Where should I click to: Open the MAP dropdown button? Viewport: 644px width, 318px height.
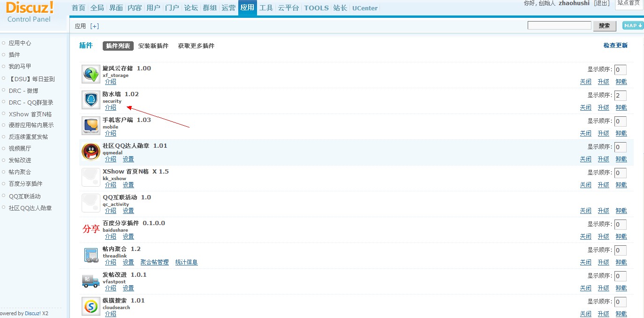pyautogui.click(x=633, y=25)
